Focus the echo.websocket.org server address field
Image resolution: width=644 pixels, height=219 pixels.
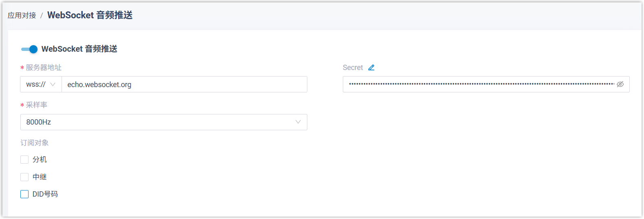click(183, 84)
